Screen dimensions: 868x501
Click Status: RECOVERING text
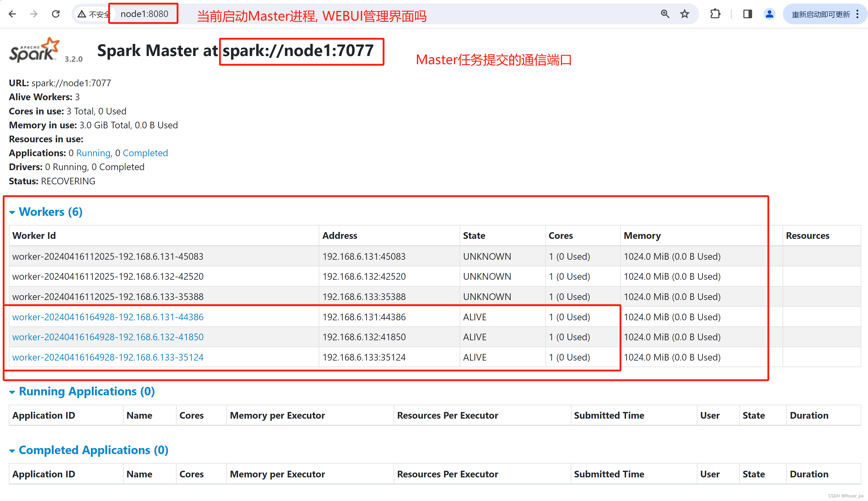pos(52,181)
